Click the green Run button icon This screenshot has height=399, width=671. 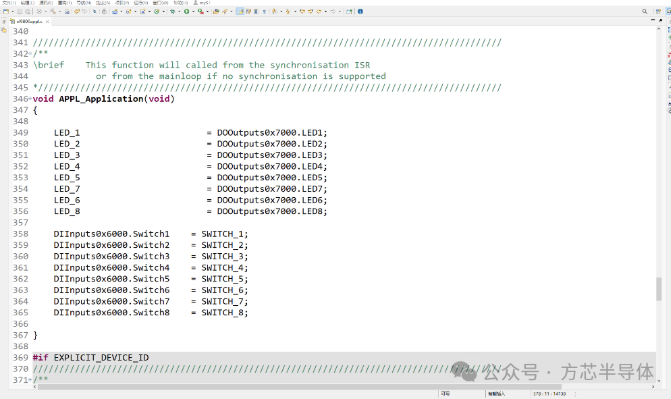[x=187, y=12]
